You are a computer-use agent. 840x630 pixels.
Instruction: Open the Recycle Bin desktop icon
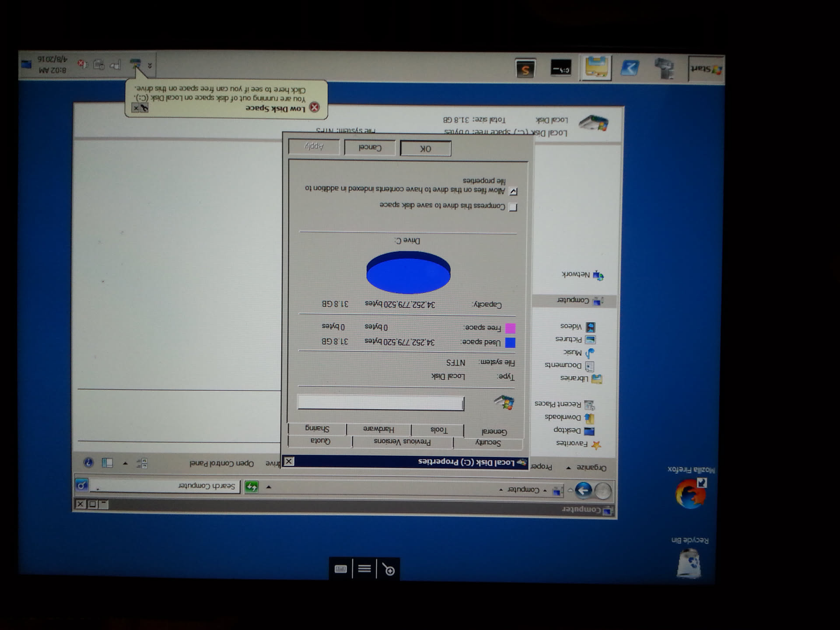coord(689,564)
